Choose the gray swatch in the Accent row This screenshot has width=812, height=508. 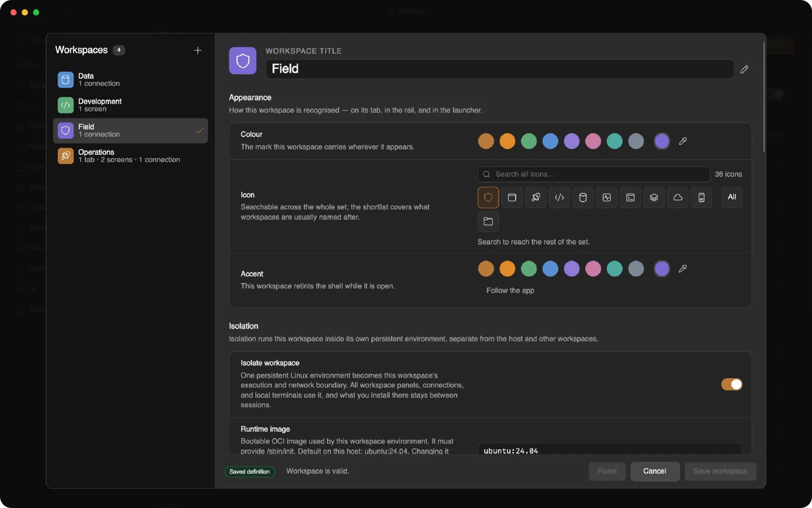(636, 269)
